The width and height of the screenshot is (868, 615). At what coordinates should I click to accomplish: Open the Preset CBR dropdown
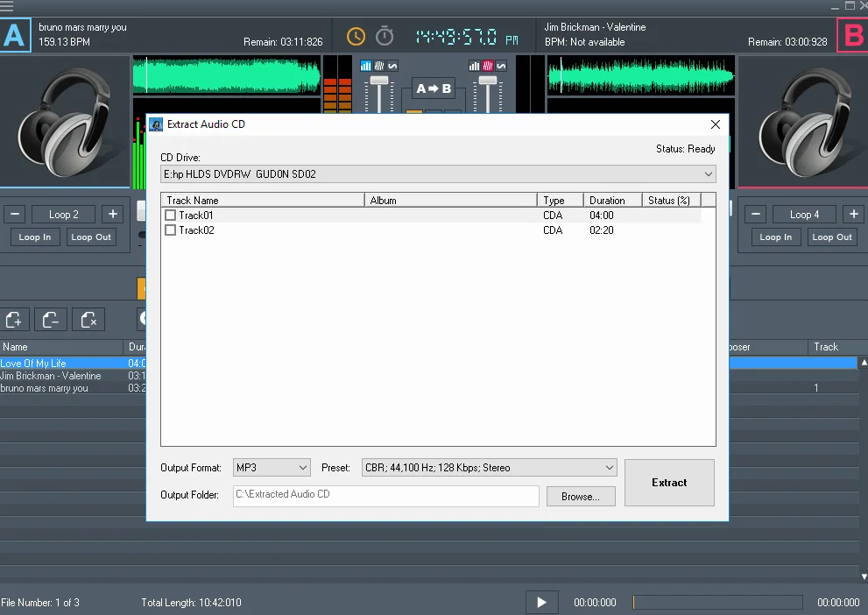click(489, 468)
